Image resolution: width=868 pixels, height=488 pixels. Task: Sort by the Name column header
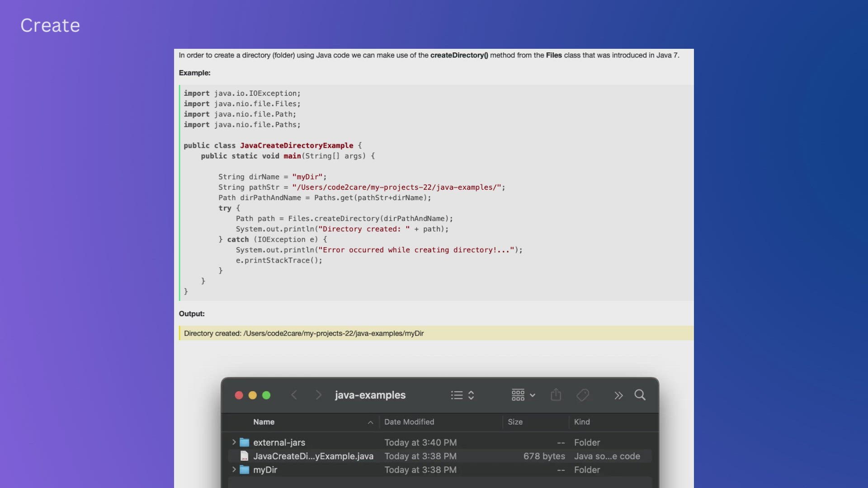(264, 422)
